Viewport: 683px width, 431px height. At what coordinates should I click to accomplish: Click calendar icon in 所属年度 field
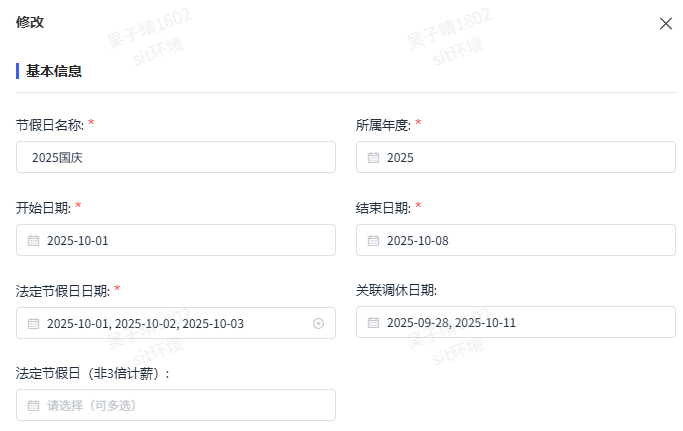click(373, 157)
